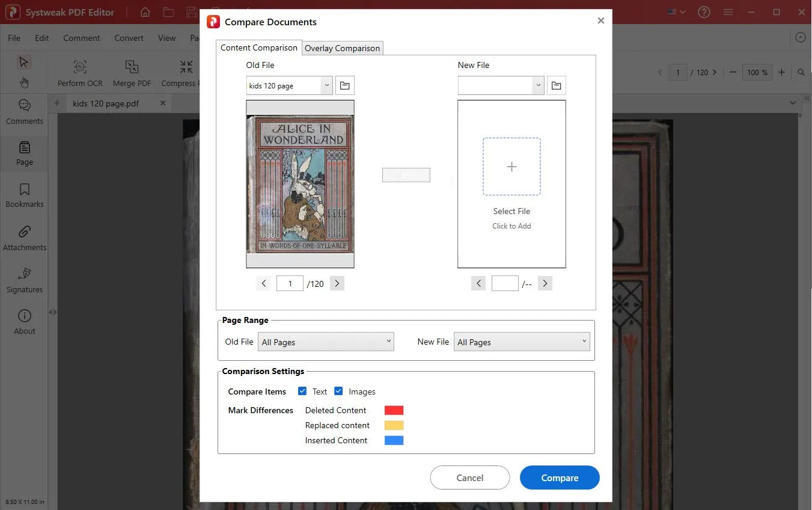
Task: Click Perform OCR in the toolbar
Action: (80, 73)
